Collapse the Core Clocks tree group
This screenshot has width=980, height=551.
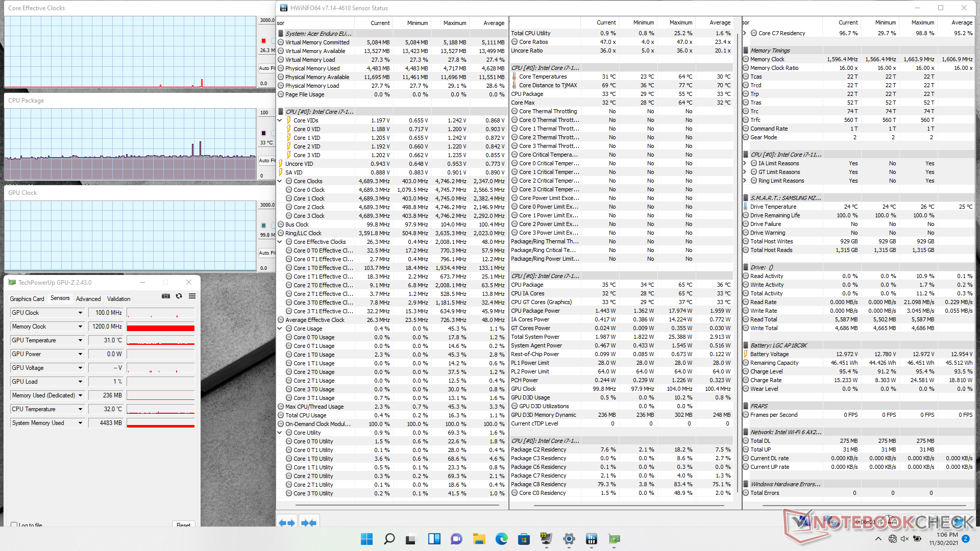click(280, 181)
